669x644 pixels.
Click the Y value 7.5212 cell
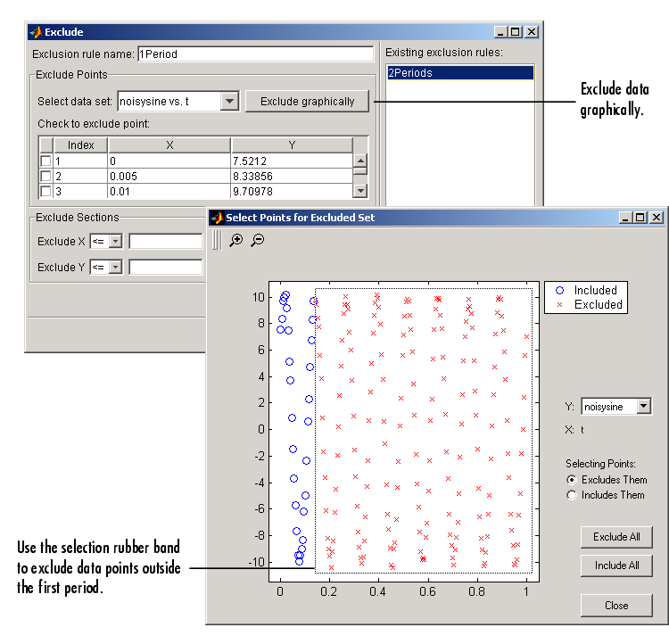coord(292,161)
